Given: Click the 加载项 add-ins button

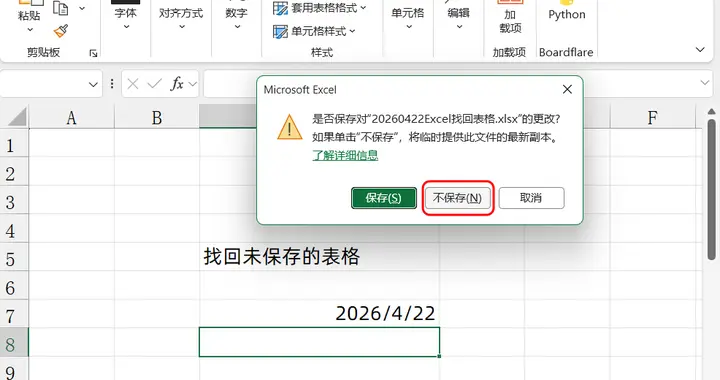Looking at the screenshot, I should tap(510, 18).
